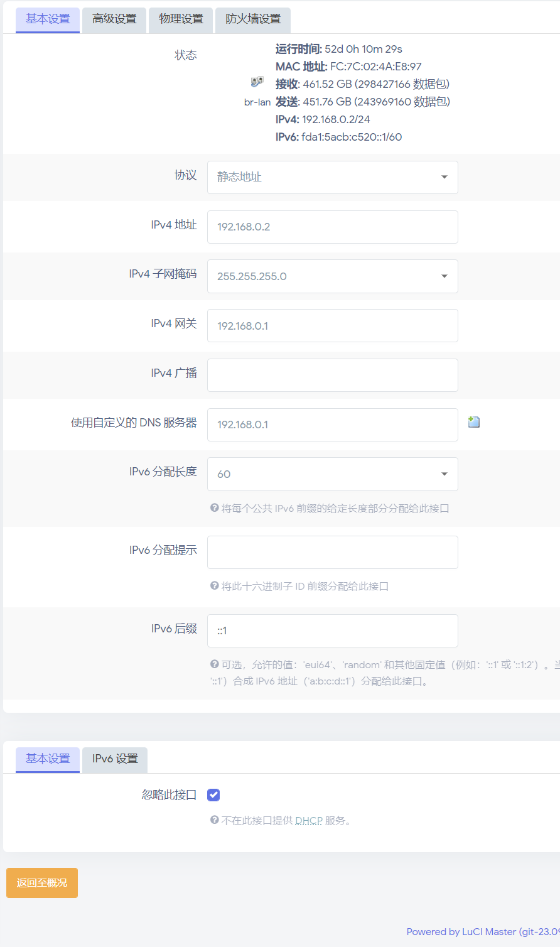The image size is (560, 947).
Task: Expand the IPv4 子网掩码 dropdown
Action: [332, 276]
